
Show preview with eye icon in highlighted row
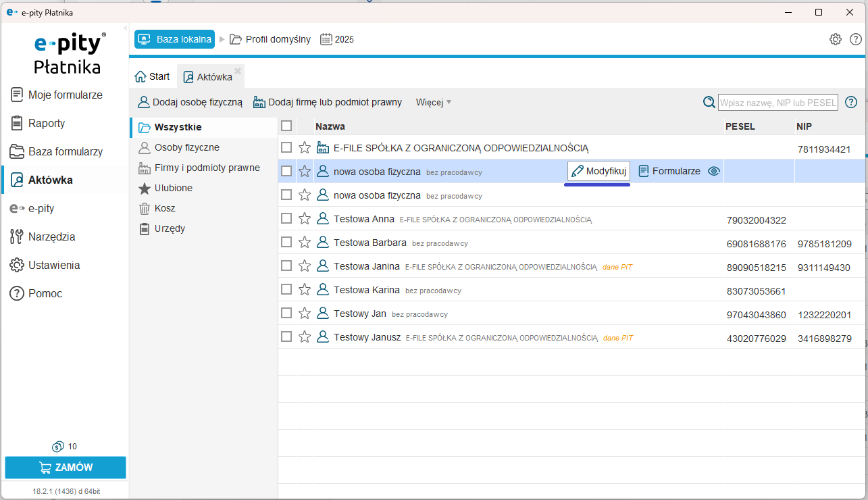[x=714, y=172]
